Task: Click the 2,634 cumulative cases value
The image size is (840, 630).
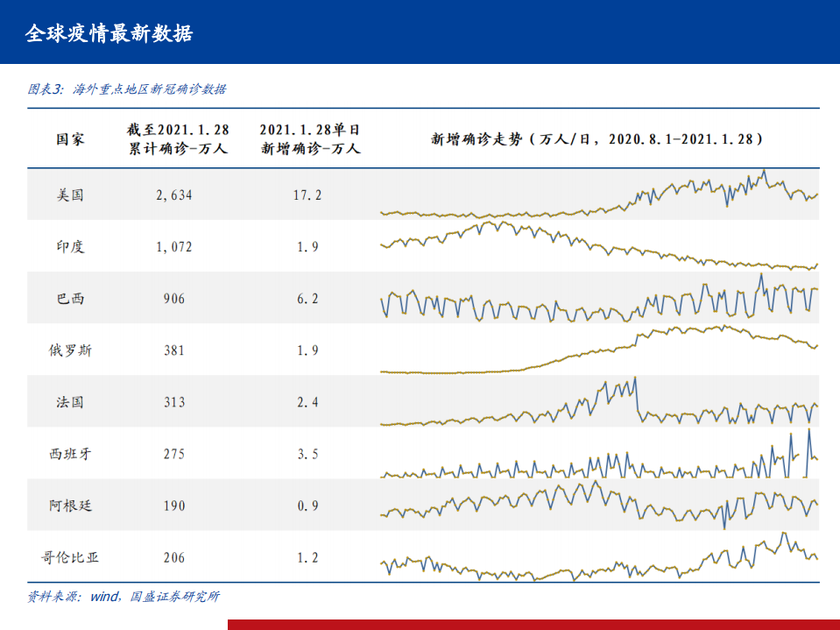Action: [173, 196]
